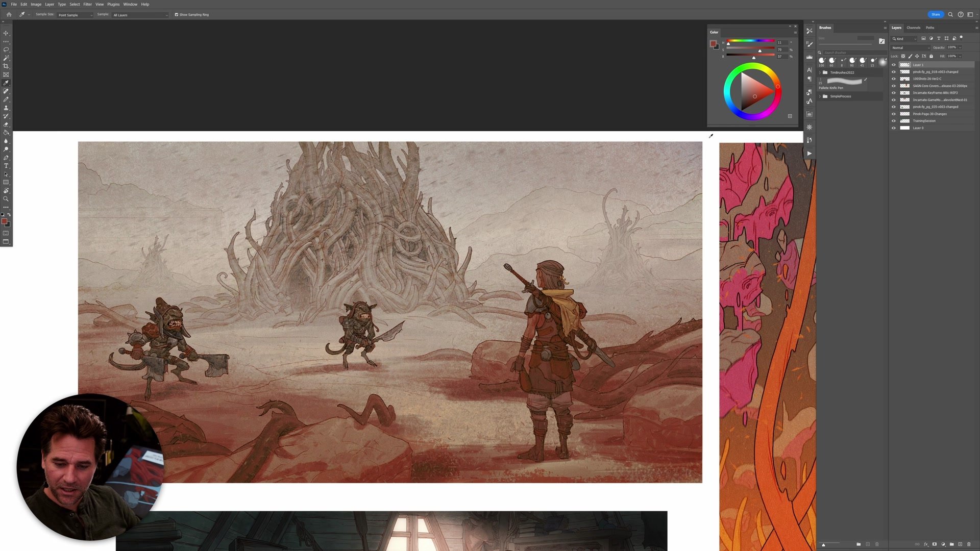Image resolution: width=980 pixels, height=551 pixels.
Task: Hide the 100Shots-26-Ver2-C layer
Action: pyautogui.click(x=894, y=79)
